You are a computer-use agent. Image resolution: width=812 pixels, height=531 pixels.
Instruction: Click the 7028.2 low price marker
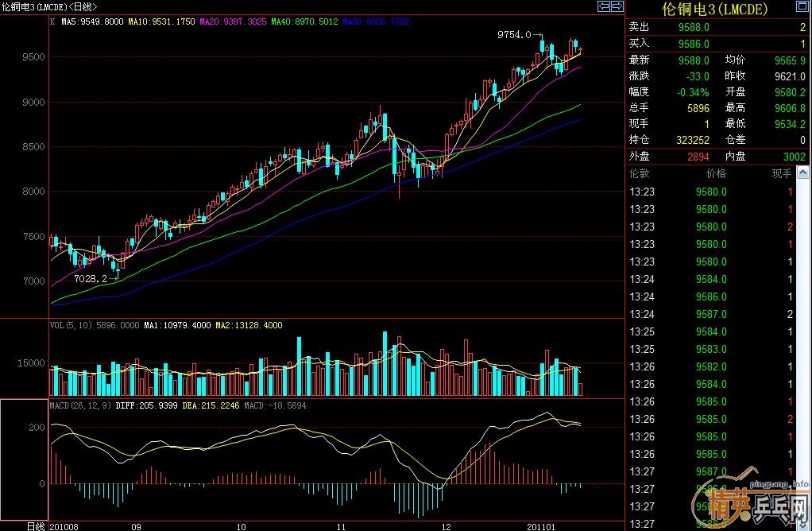(x=90, y=279)
